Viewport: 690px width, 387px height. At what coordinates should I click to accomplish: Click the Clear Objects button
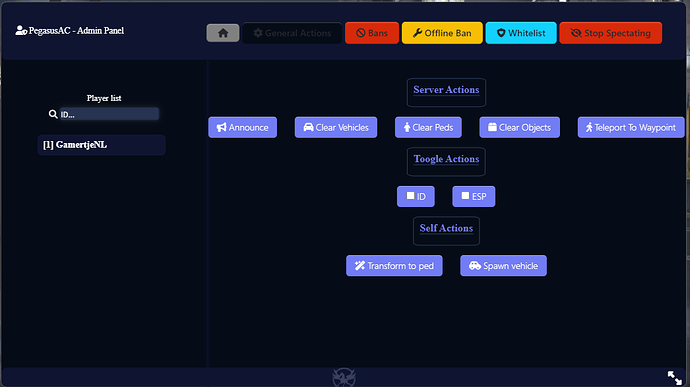tap(519, 127)
